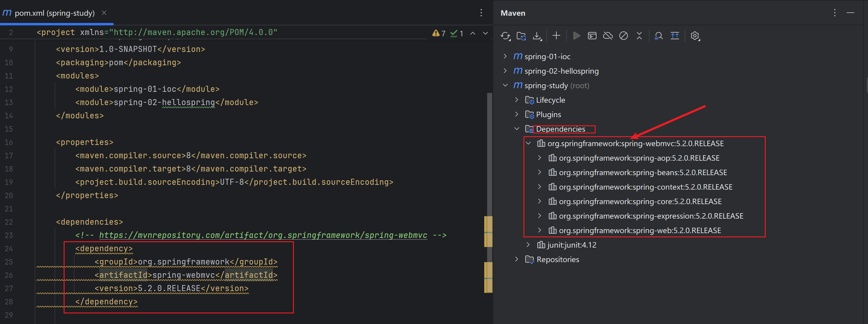Click module spring-01-ioc line in editor
The image size is (868, 324).
[x=147, y=89]
